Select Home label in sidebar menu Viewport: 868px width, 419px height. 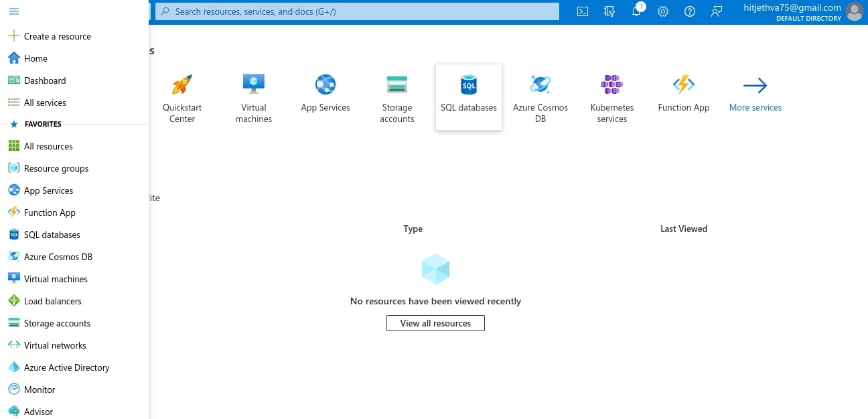click(x=35, y=58)
